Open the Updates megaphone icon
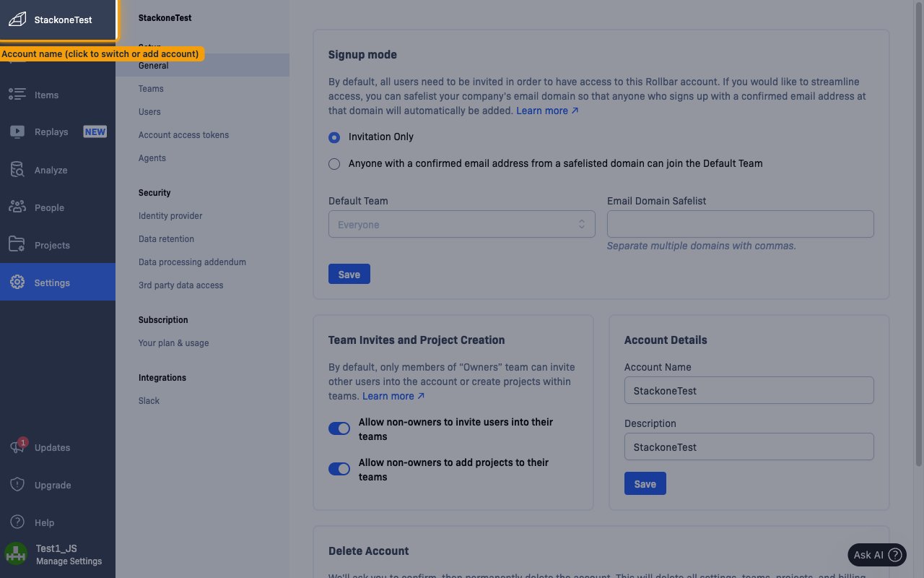 [17, 448]
